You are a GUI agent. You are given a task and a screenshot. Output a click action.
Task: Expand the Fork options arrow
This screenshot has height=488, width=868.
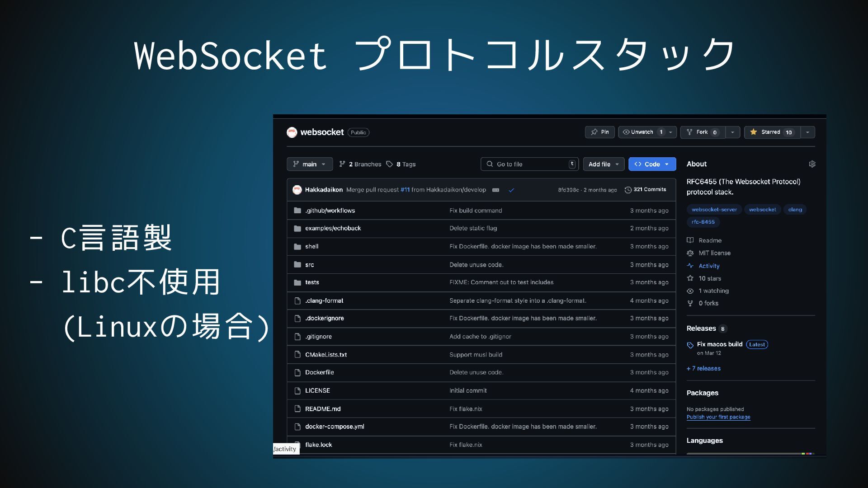732,132
